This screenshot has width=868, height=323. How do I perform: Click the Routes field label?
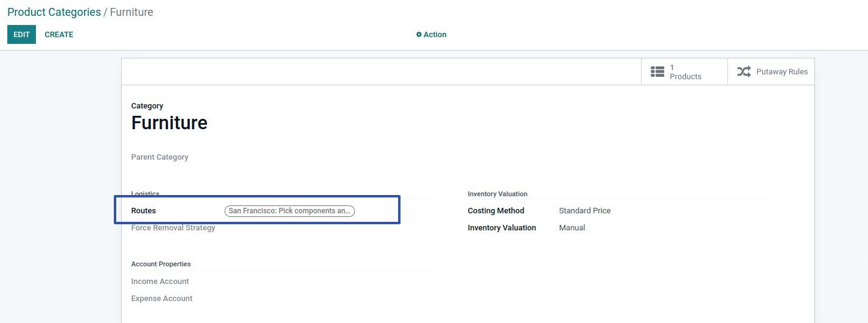point(144,211)
